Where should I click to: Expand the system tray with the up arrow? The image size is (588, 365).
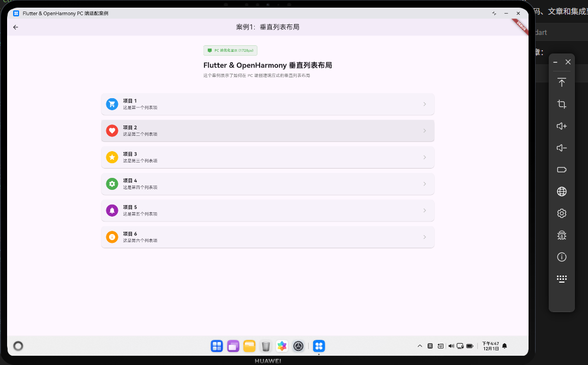pyautogui.click(x=419, y=346)
